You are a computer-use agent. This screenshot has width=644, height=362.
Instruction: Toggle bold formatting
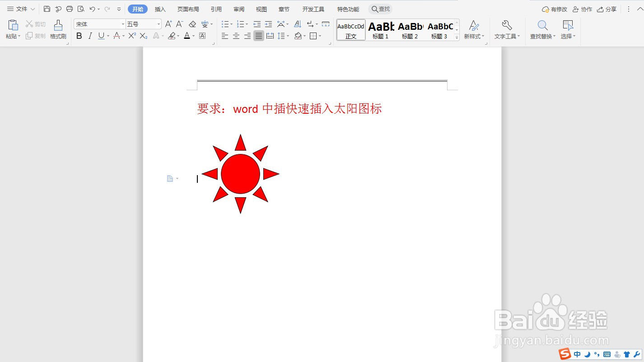(x=79, y=36)
